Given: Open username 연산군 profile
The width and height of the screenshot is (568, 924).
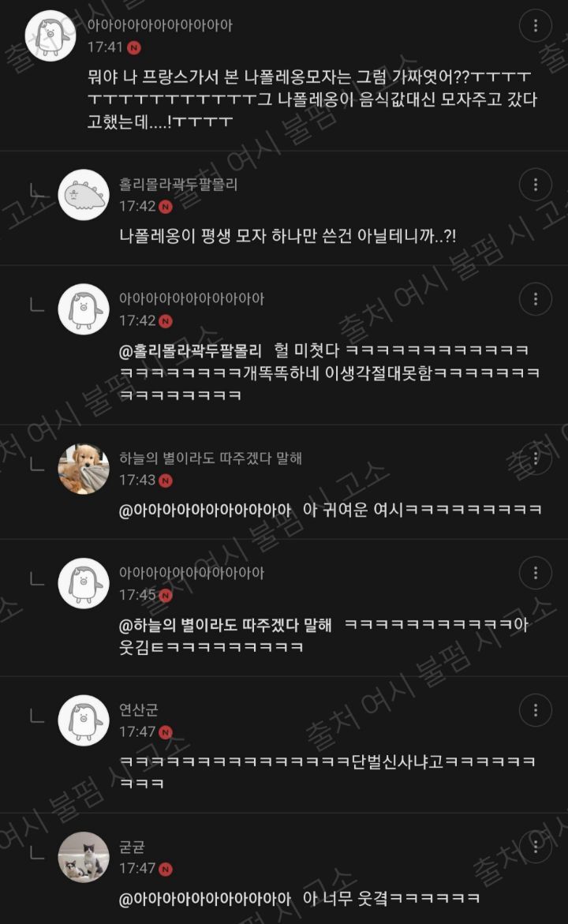Looking at the screenshot, I should click(x=139, y=709).
